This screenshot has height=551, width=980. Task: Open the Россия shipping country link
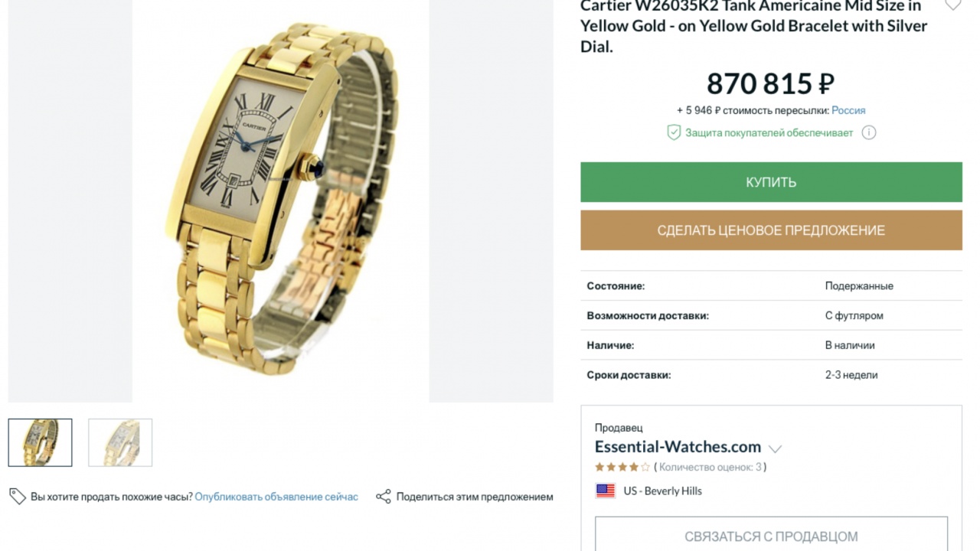(x=848, y=110)
